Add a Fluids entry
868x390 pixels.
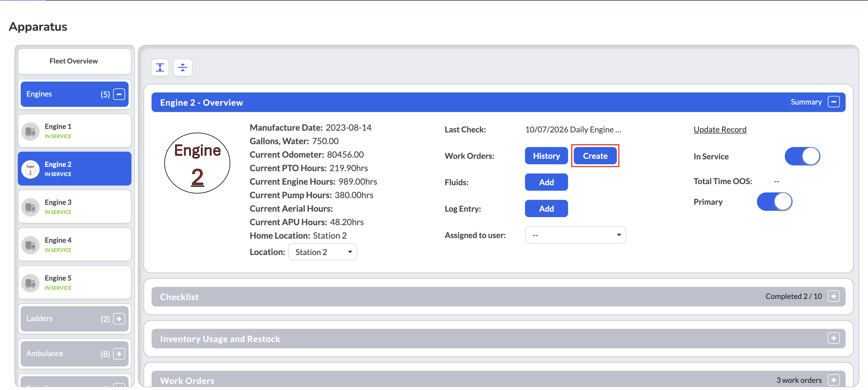pyautogui.click(x=546, y=182)
